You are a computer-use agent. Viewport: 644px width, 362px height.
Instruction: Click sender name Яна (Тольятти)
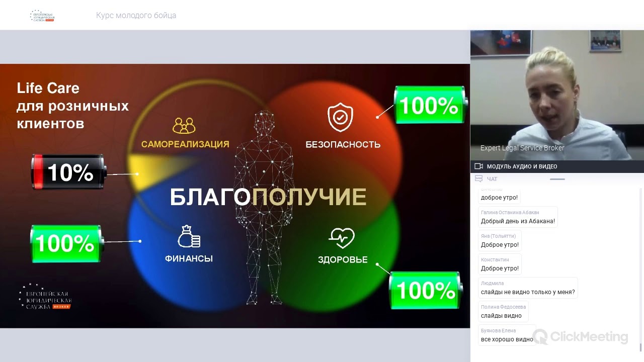pyautogui.click(x=498, y=236)
